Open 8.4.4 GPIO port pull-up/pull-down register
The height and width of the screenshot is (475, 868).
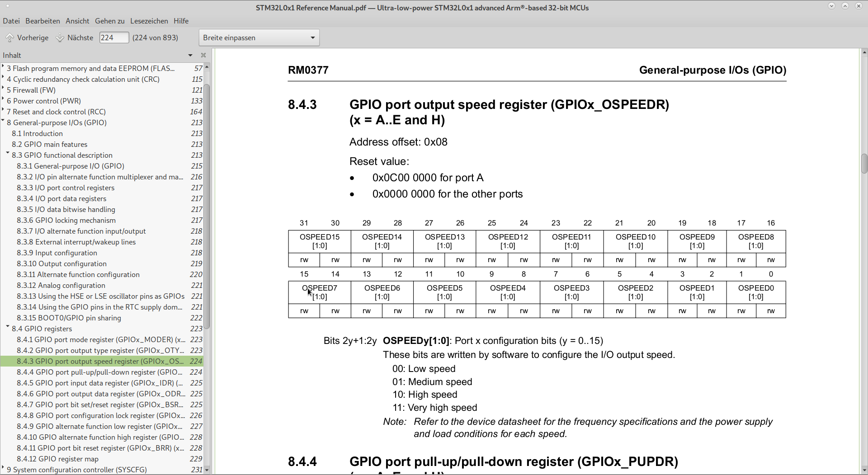[x=102, y=372]
